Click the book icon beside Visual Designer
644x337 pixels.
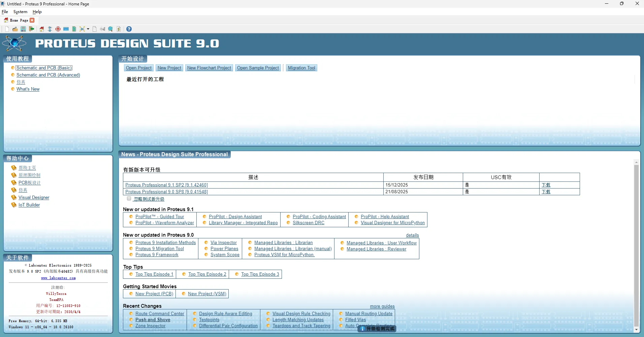[x=14, y=197]
